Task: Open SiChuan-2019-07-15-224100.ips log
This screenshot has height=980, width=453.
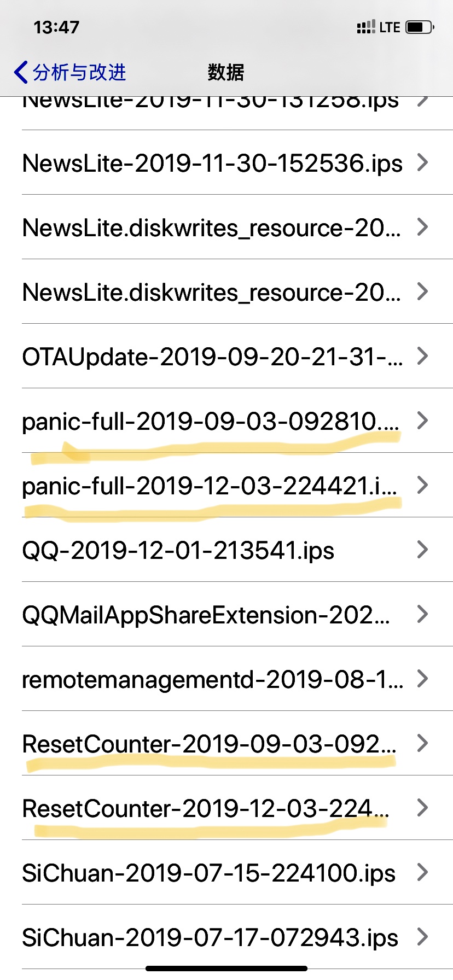Action: coord(208,873)
